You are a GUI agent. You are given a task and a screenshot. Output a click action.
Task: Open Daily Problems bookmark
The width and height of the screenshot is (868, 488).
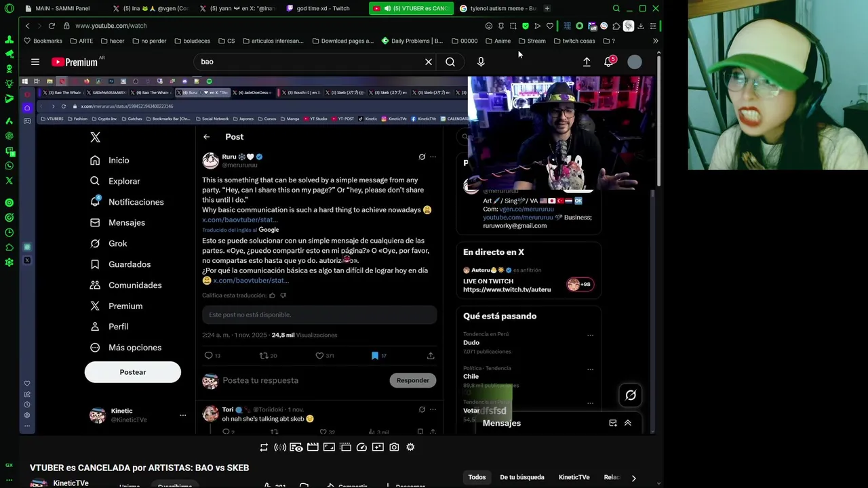412,41
